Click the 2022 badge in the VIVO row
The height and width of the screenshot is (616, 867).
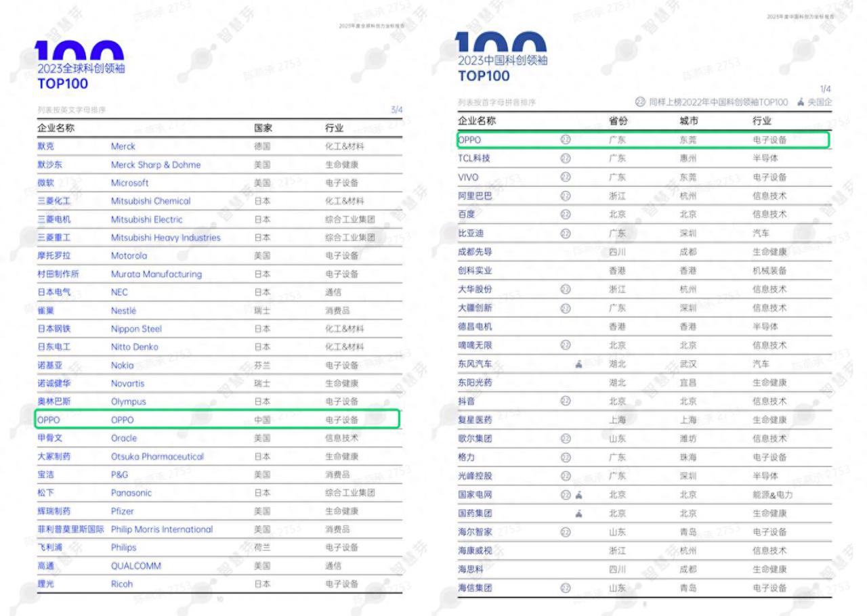566,177
